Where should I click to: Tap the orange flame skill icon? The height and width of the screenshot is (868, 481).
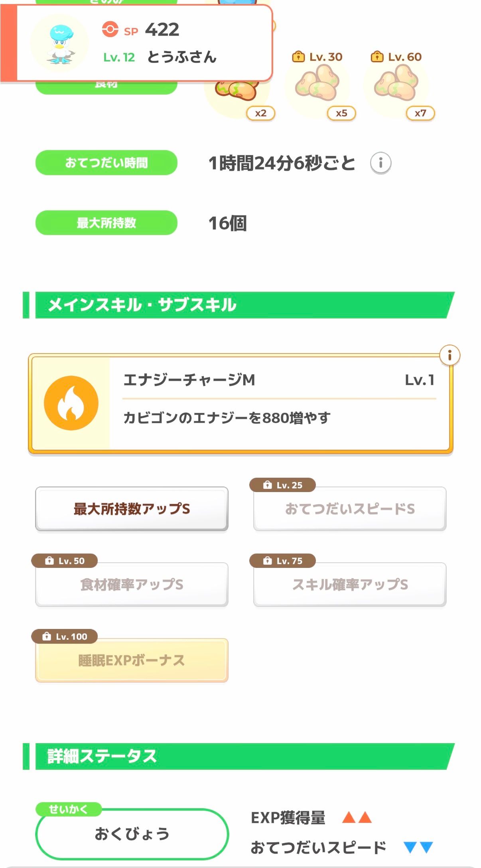pyautogui.click(x=71, y=403)
